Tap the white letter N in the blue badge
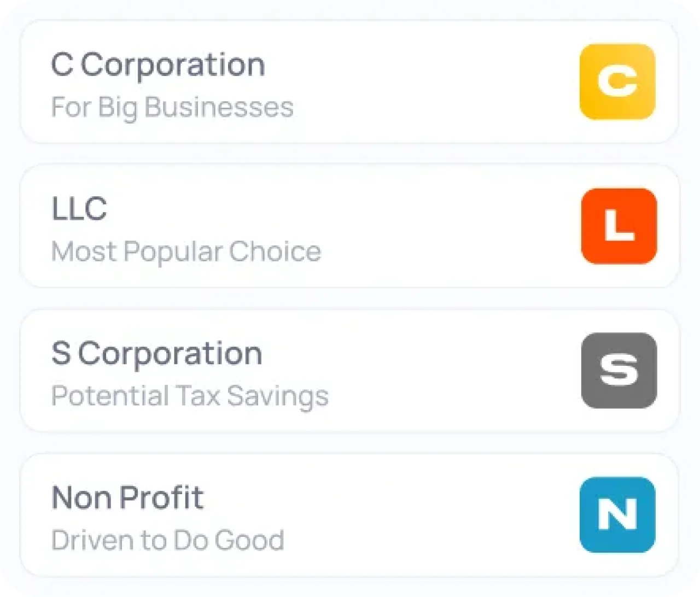 pyautogui.click(x=617, y=514)
